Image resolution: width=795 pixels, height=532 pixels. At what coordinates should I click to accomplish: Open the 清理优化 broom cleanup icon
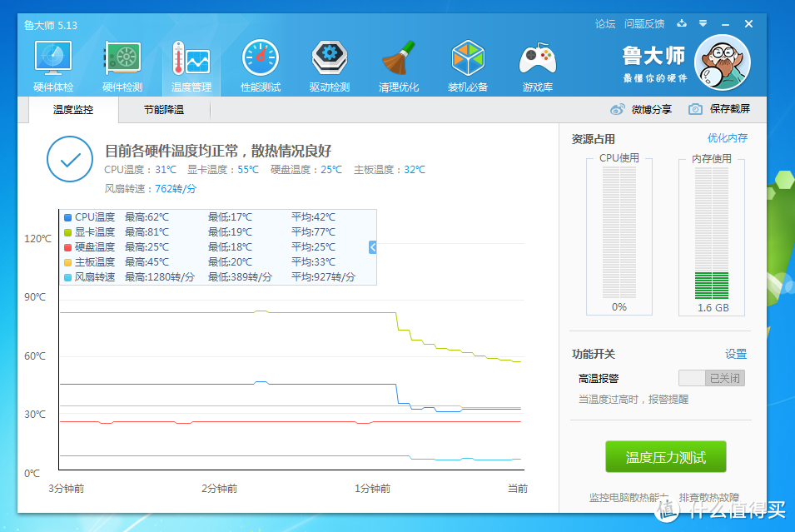tap(399, 67)
